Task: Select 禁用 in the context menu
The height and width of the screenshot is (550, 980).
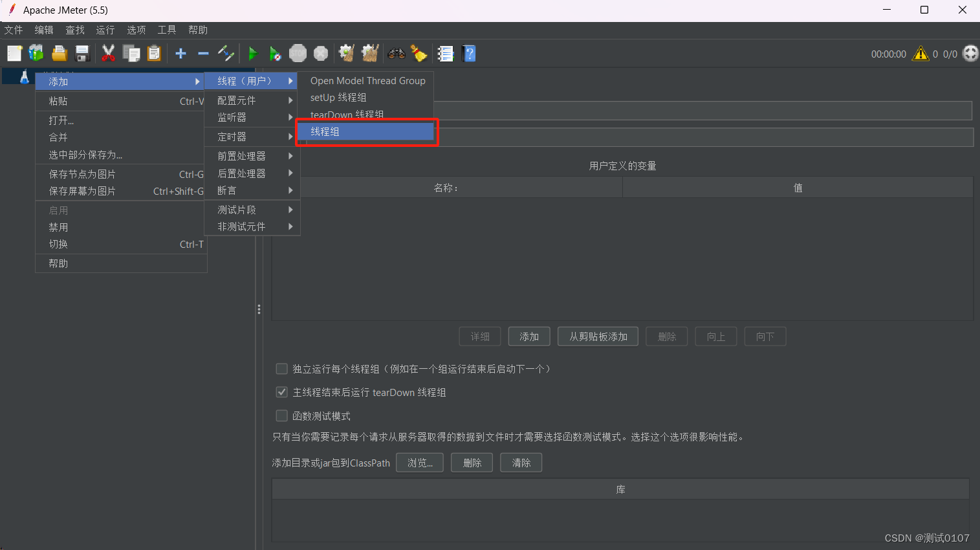Action: (x=120, y=227)
